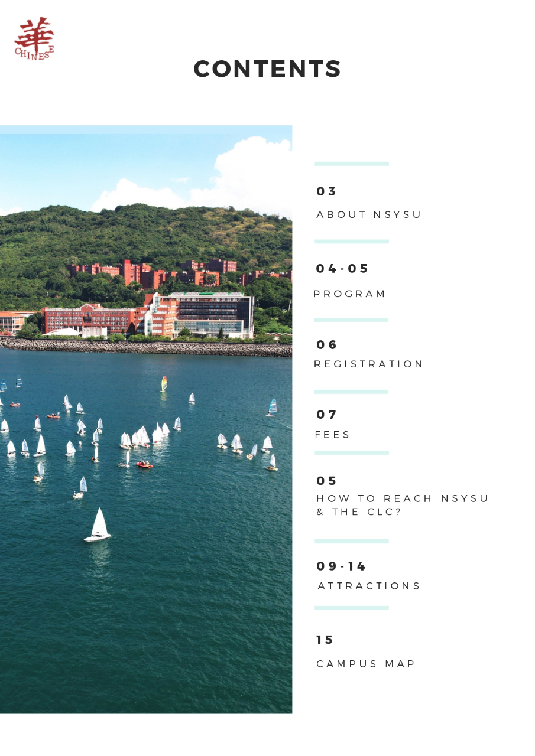Click the large white sailboat in the photo
Viewport: 535px width, 756px height.
(x=98, y=525)
